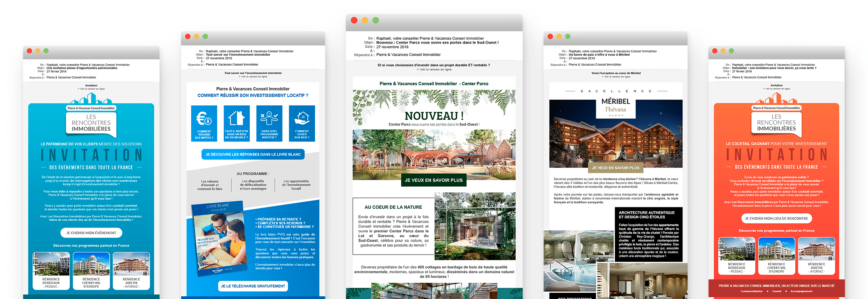The image size is (868, 299).
Task: Select the 'Faut-il investir dans un bien nu ou meublé' house icon
Action: pyautogui.click(x=237, y=123)
